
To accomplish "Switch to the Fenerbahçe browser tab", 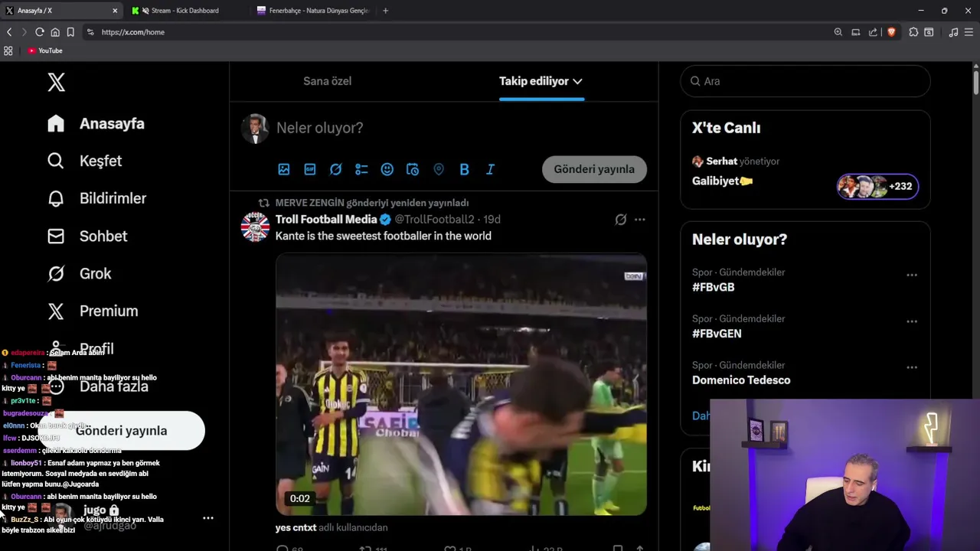I will click(x=314, y=11).
